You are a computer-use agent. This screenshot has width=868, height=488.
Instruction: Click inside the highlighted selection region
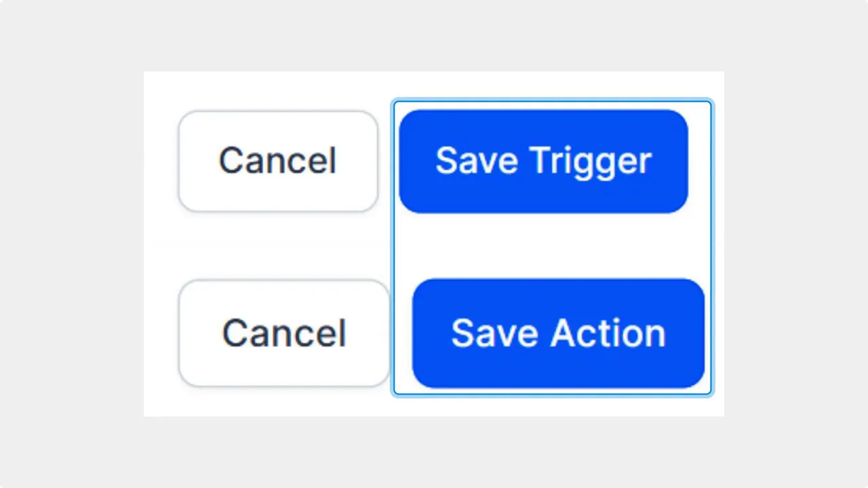pyautogui.click(x=552, y=247)
